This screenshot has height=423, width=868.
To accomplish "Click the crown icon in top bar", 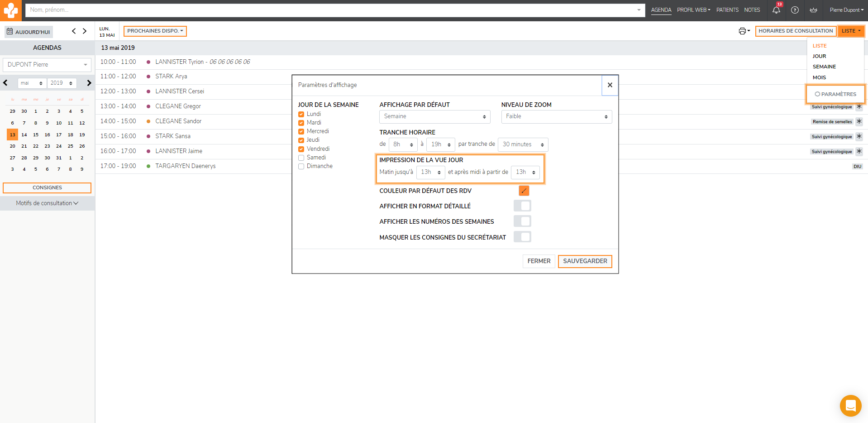I will point(813,10).
